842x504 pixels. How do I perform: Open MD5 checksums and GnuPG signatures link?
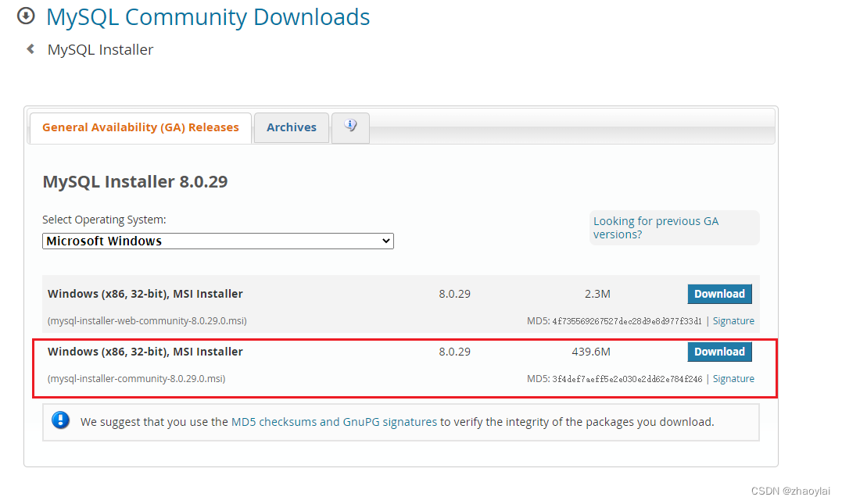(334, 422)
